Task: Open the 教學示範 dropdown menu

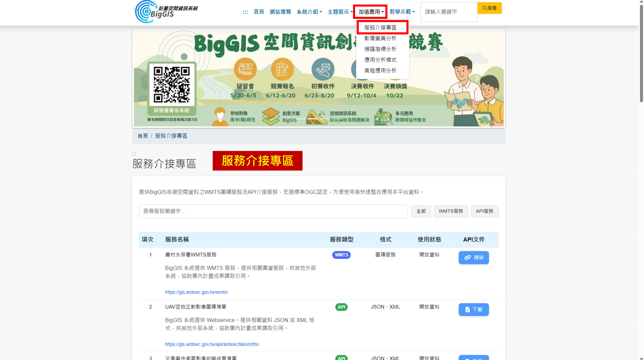Action: point(402,12)
